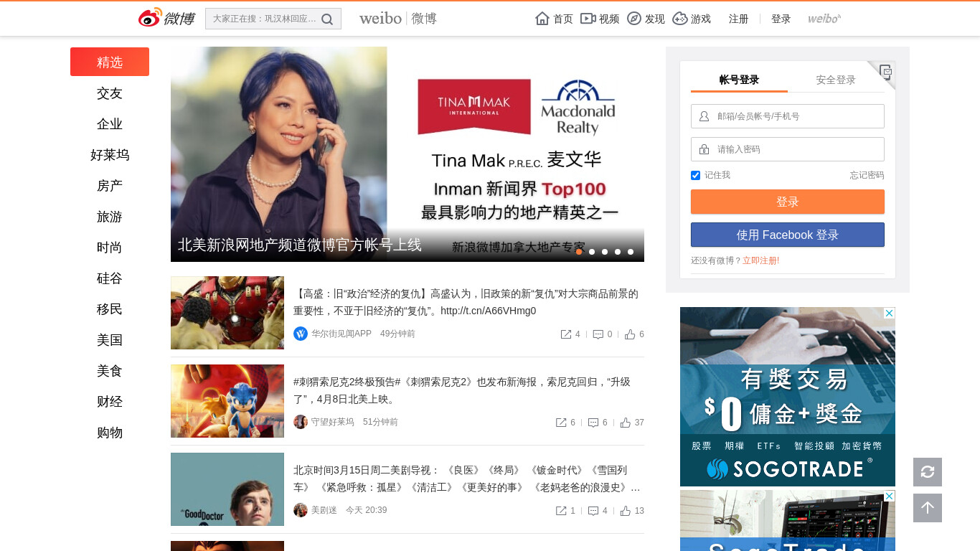
Task: Select 硅谷 category
Action: pos(110,278)
